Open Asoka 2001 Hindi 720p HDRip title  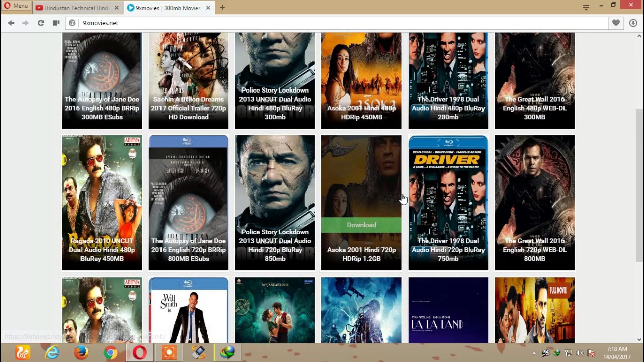pyautogui.click(x=362, y=254)
